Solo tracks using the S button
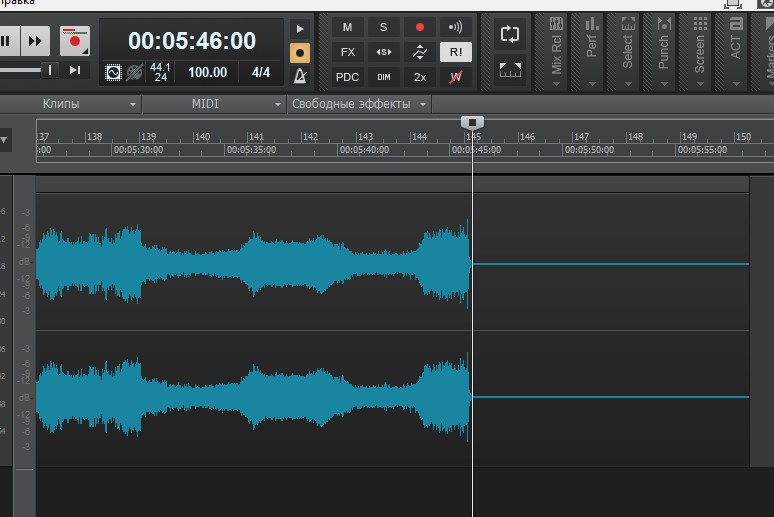The height and width of the screenshot is (517, 774). [384, 27]
